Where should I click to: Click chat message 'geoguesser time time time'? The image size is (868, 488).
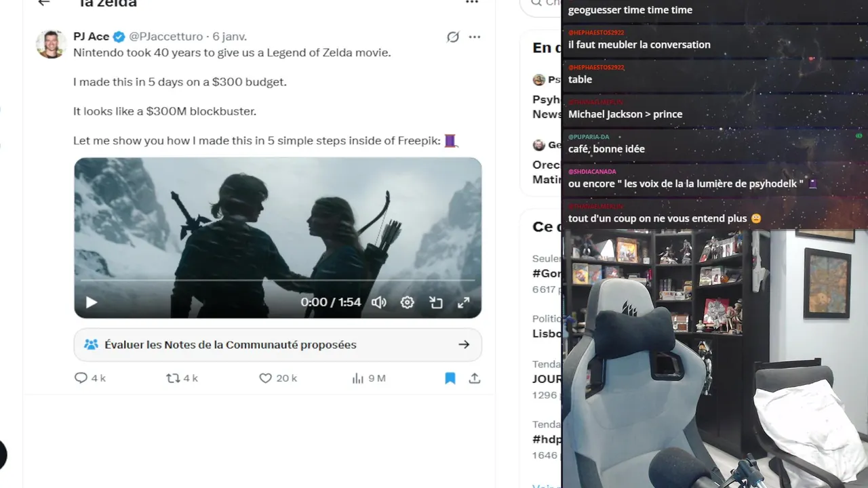pyautogui.click(x=631, y=10)
